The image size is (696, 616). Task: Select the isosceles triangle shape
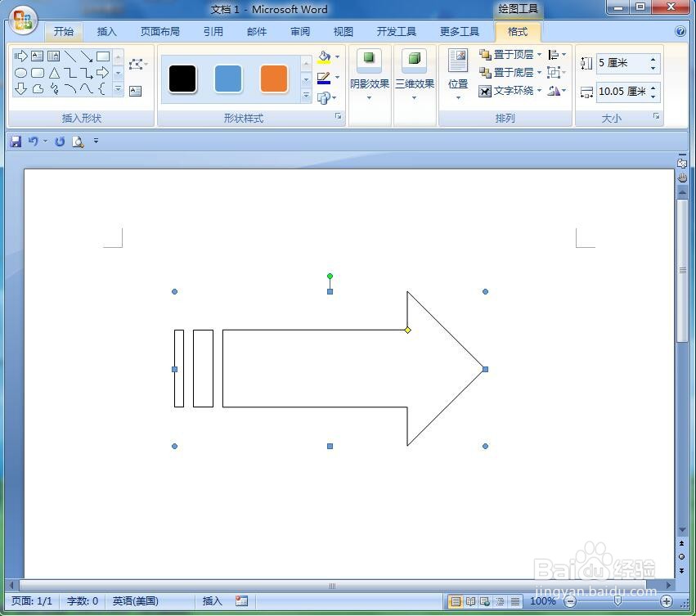pyautogui.click(x=54, y=73)
